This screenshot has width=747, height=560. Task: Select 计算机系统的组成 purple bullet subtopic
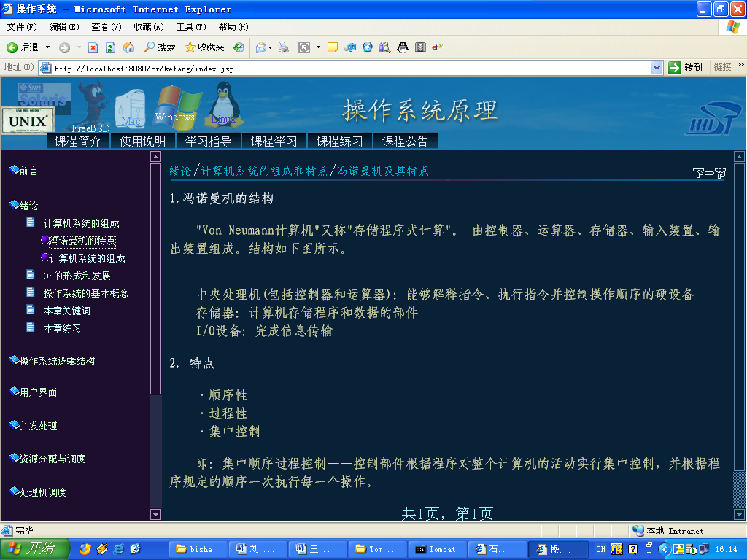pyautogui.click(x=83, y=258)
